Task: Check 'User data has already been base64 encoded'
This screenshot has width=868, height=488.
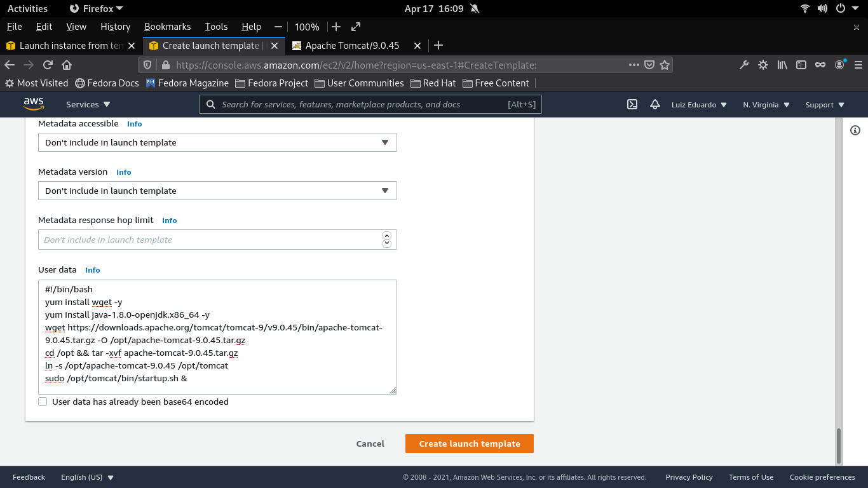Action: (43, 402)
